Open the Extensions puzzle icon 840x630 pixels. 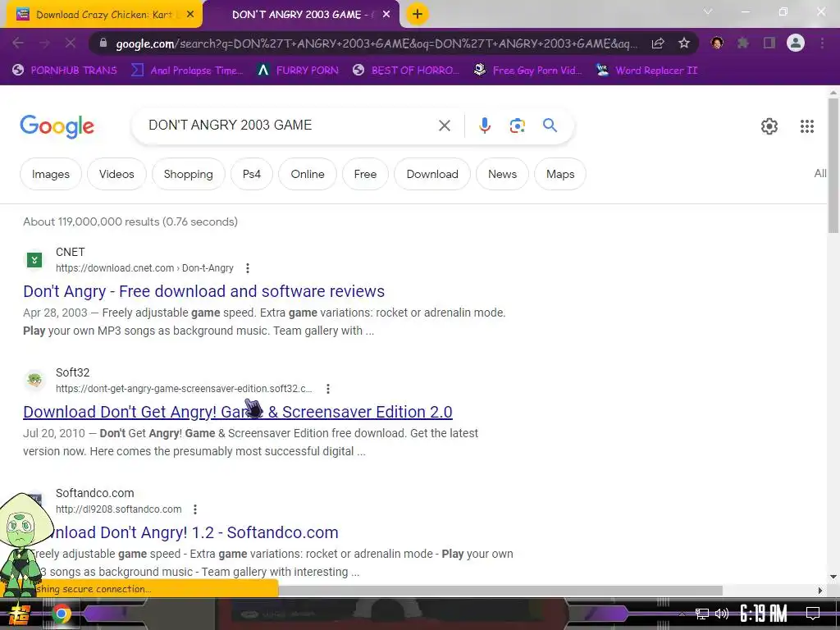point(742,43)
